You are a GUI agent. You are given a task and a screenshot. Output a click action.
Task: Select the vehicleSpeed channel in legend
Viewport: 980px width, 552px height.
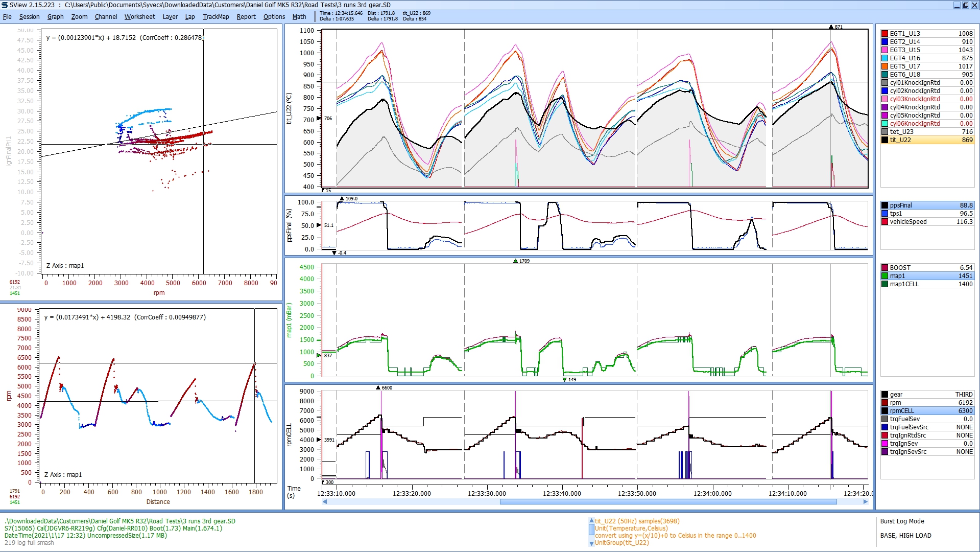pos(927,222)
